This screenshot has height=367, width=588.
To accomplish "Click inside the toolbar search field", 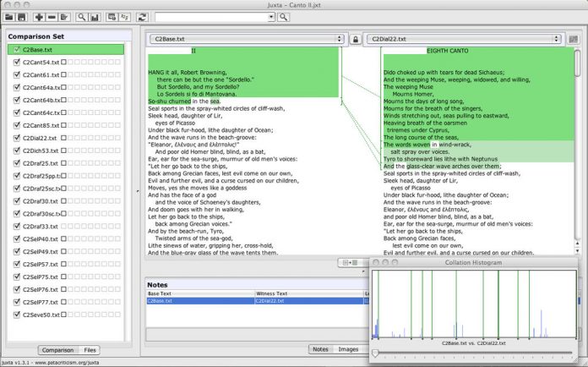I will pos(212,17).
